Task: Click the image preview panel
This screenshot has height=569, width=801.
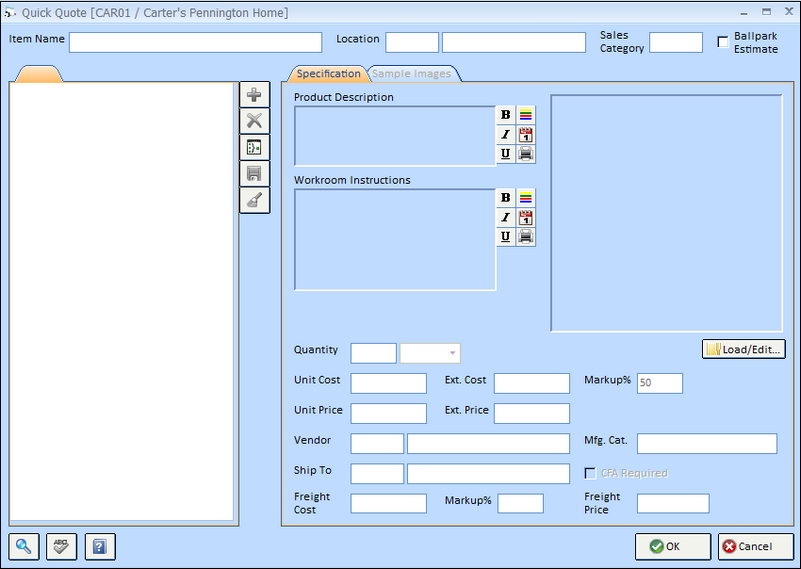Action: [667, 213]
